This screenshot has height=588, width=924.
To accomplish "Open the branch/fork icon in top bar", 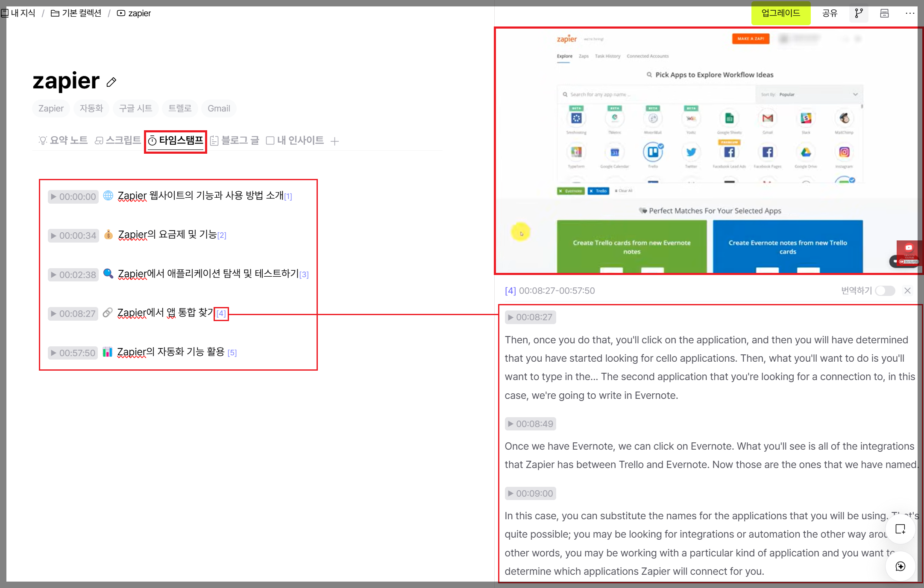I will click(x=859, y=13).
